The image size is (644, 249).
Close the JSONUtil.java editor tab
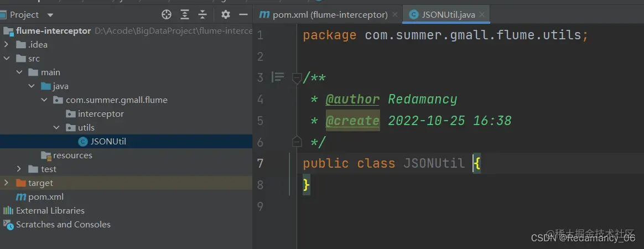[x=482, y=15]
